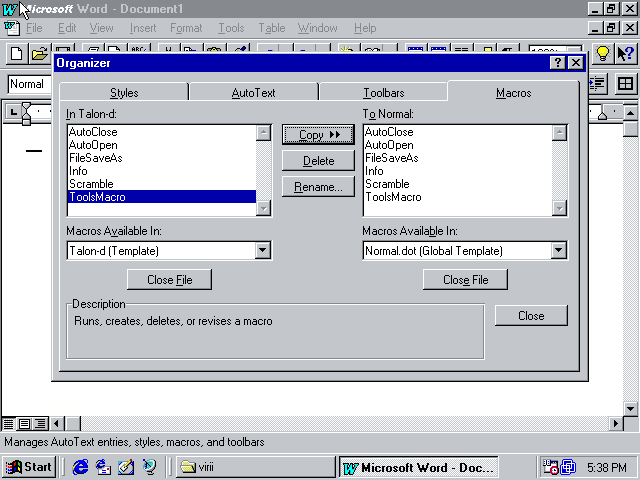This screenshot has height=480, width=640.
Task: Select Info in the In Talon-d list
Action: click(x=162, y=171)
